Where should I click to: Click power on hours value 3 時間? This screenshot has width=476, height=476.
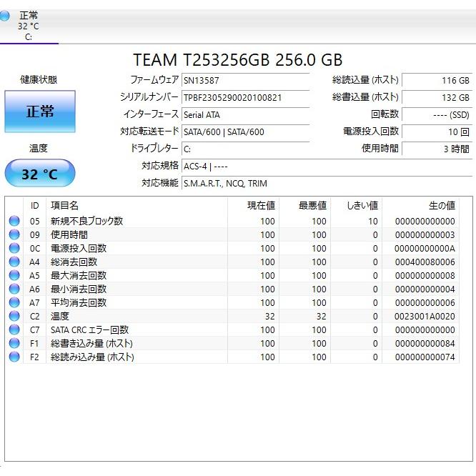pos(437,149)
